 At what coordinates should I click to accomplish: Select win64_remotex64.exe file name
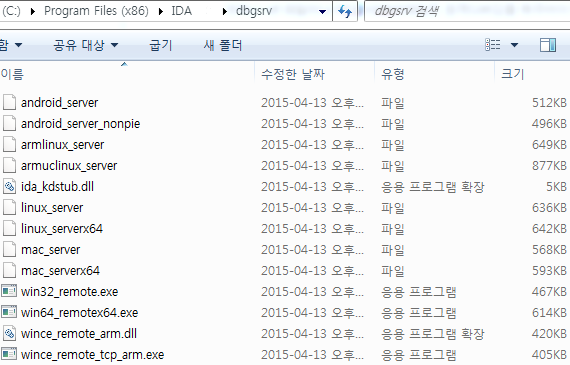tap(80, 313)
